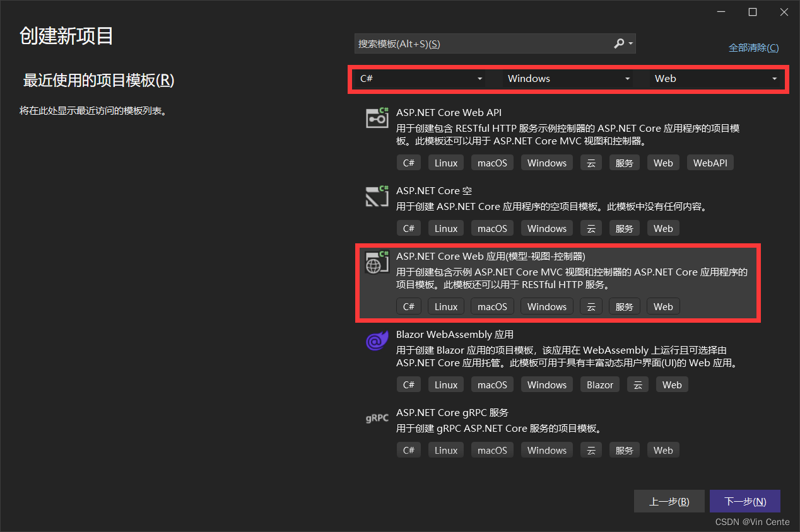This screenshot has height=532, width=800.
Task: Open the Windows platform filter dropdown
Action: click(568, 79)
